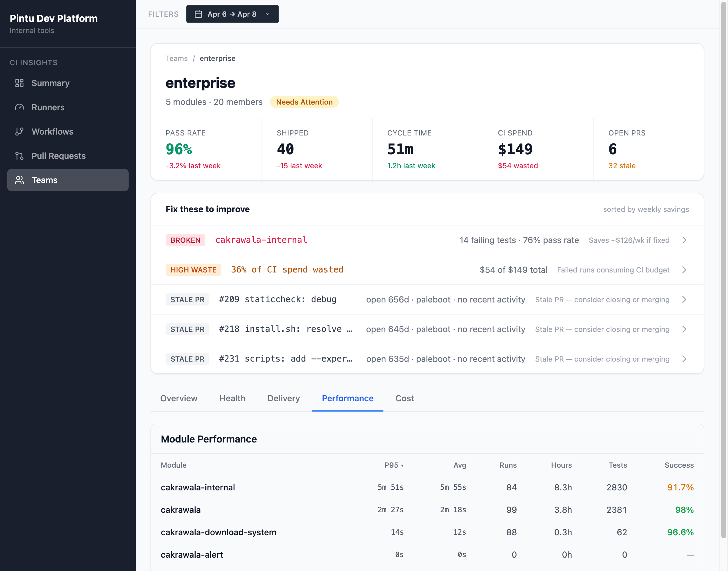Sort table by P95 column header
This screenshot has height=571, width=728.
click(393, 465)
